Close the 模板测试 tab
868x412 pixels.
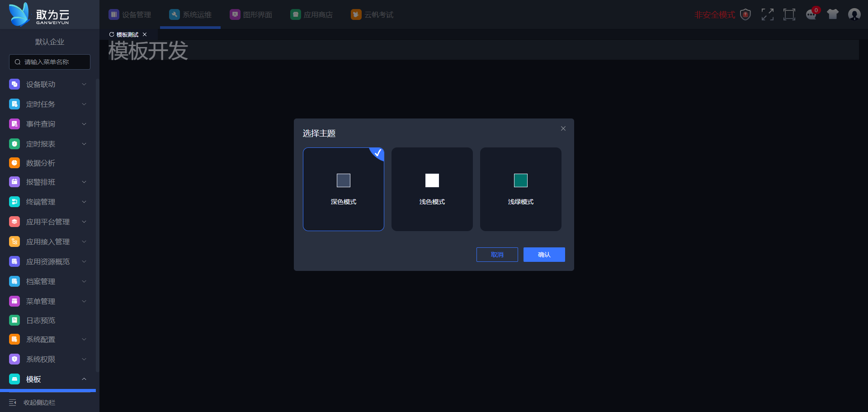pos(145,34)
